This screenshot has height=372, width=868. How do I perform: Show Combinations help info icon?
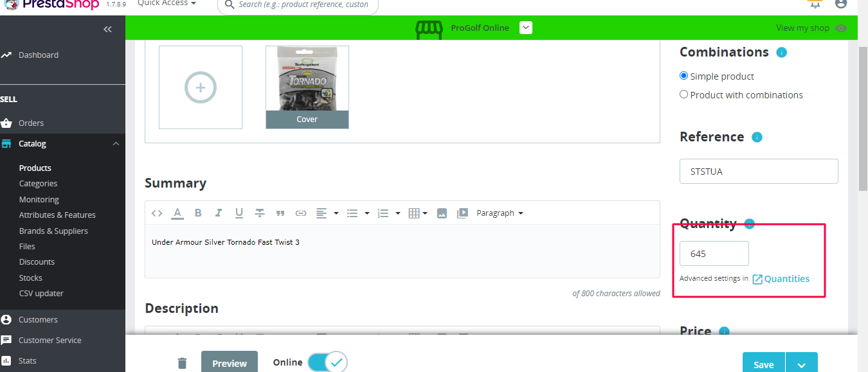tap(781, 53)
